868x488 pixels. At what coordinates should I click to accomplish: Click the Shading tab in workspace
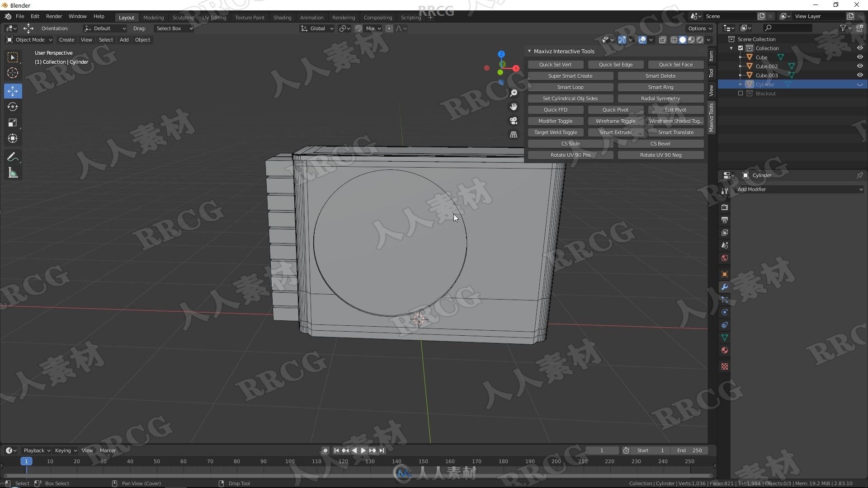[x=282, y=17]
